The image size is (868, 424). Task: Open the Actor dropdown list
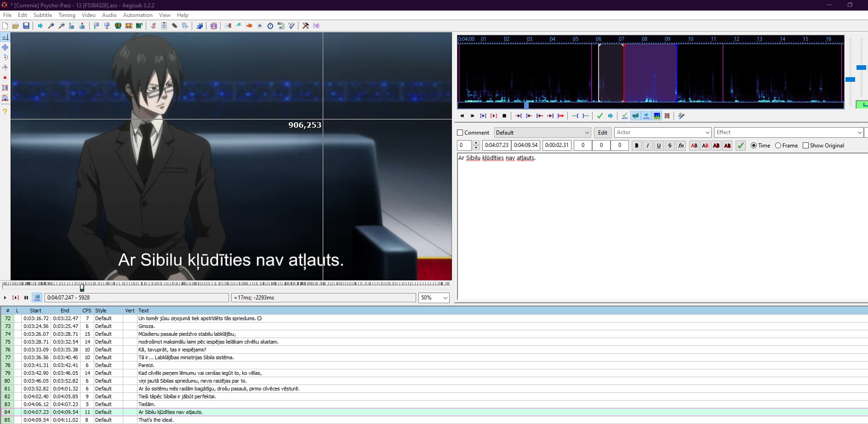[x=707, y=133]
